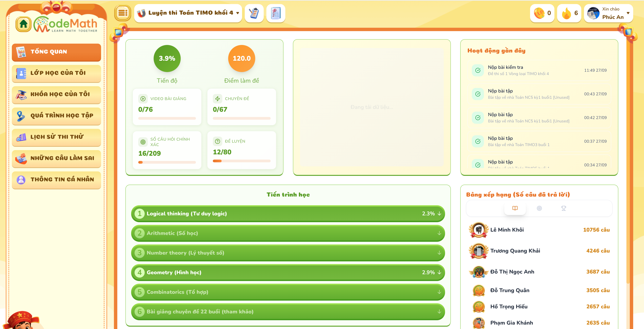The width and height of the screenshot is (644, 329).
Task: Click the XP coin counter
Action: [x=542, y=13]
